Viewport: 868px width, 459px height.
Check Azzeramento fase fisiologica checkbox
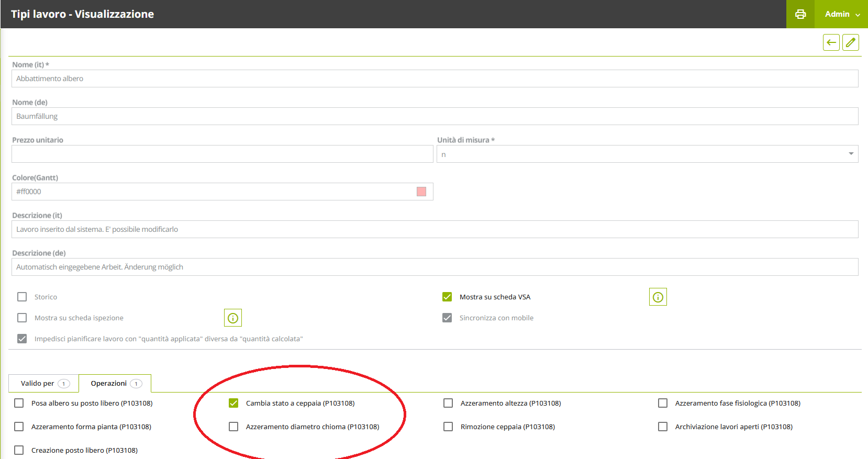(x=663, y=404)
